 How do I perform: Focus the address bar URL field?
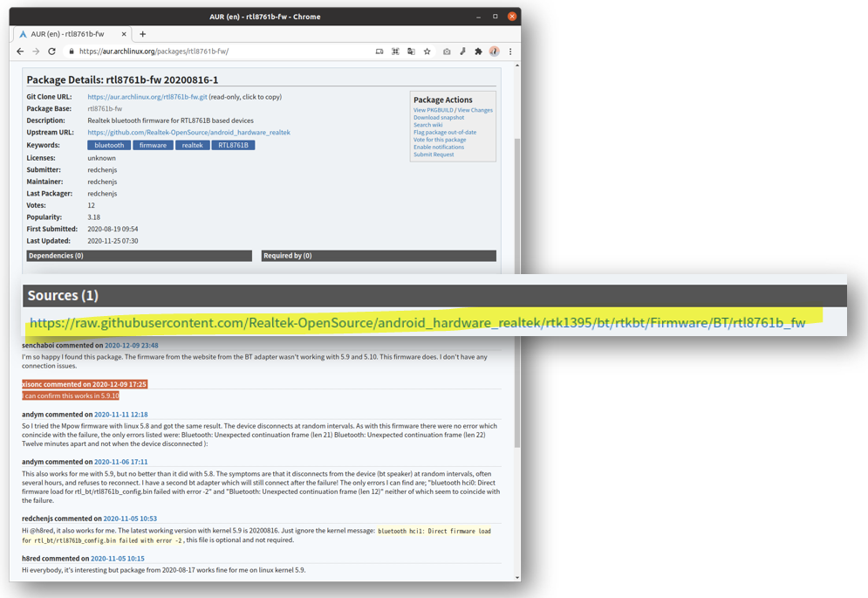click(222, 52)
